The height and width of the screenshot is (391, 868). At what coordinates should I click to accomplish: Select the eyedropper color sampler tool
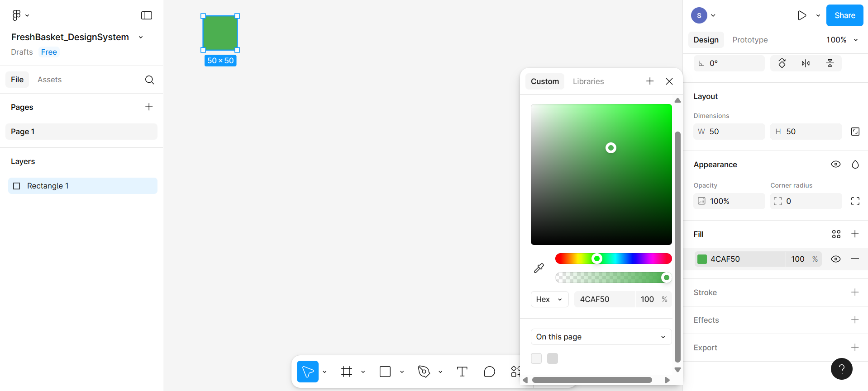(539, 268)
